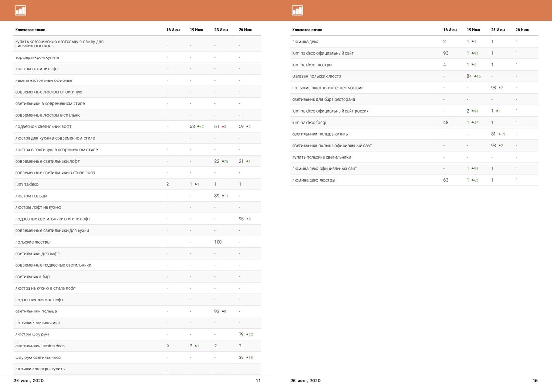This screenshot has width=552, height=392.
Task: Click value 63 in 'люмина деко люстры' row
Action: click(x=446, y=180)
